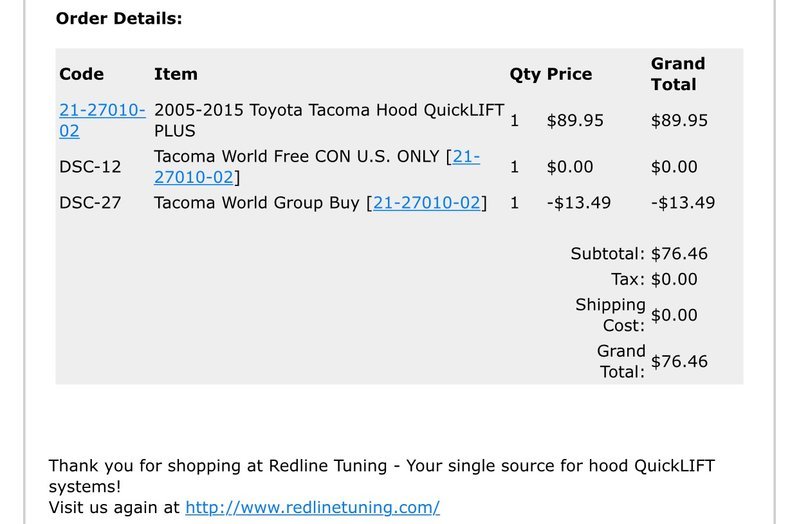Click the final Grand Total $76.46 amount

tap(679, 361)
